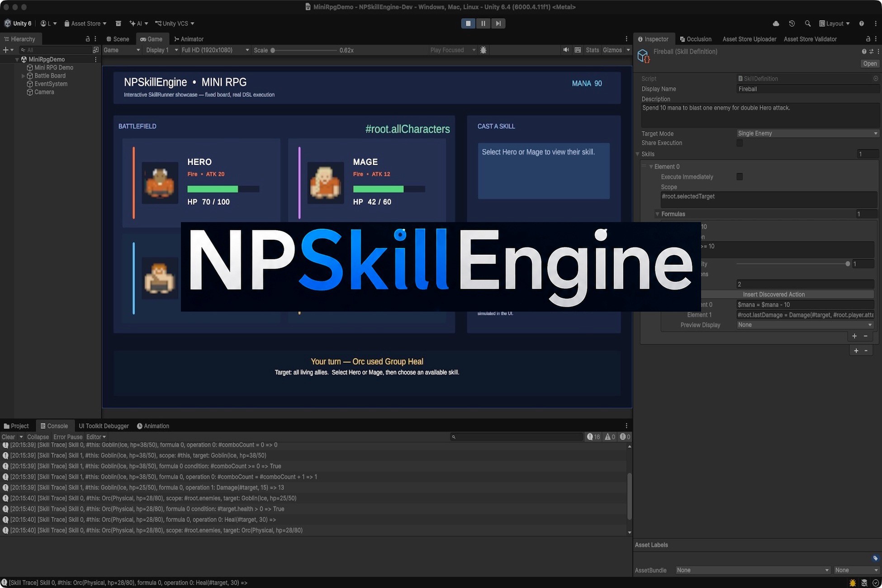Open the Display 1 dropdown
Viewport: 882px width, 588px height.
[161, 50]
